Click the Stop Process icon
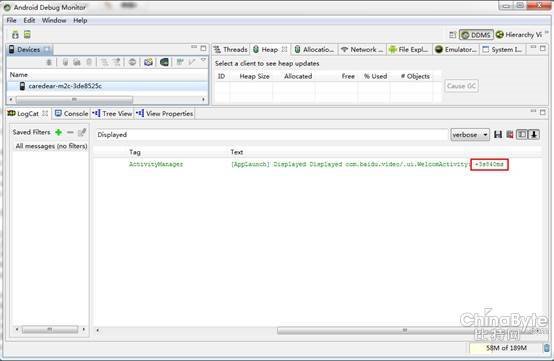Image resolution: width=554 pixels, height=361 pixels. coord(132,63)
